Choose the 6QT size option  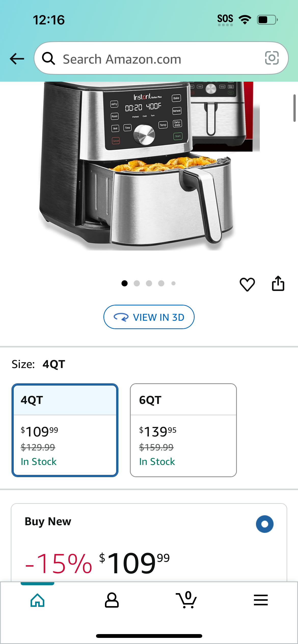pyautogui.click(x=183, y=430)
